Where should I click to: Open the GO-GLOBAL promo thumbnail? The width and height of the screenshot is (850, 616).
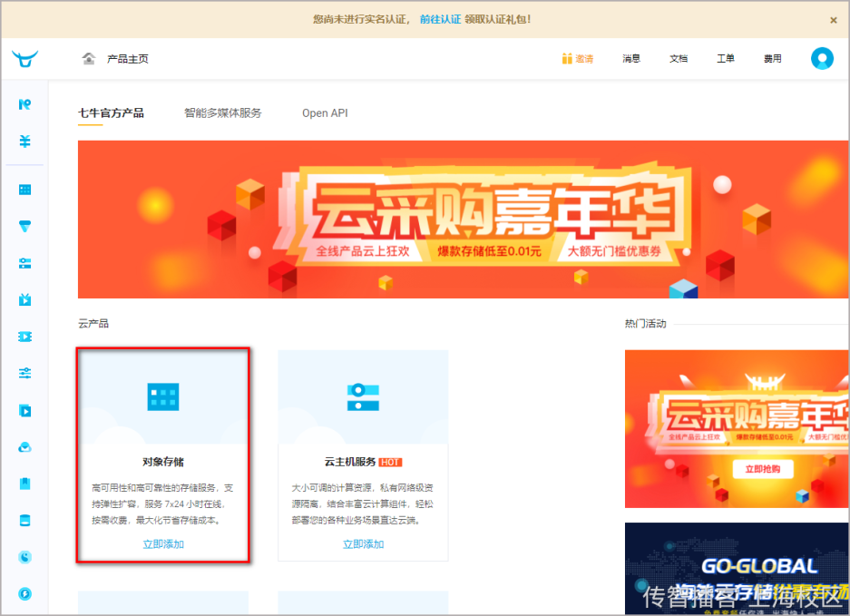(737, 568)
